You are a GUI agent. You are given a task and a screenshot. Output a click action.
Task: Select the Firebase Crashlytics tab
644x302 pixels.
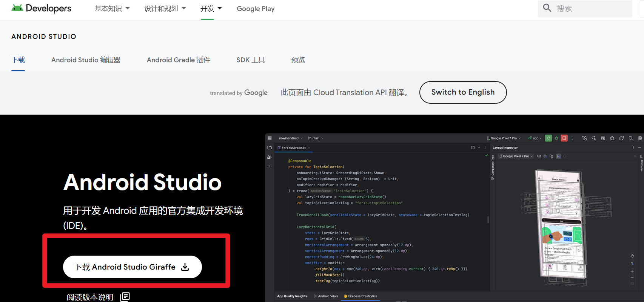(361, 296)
